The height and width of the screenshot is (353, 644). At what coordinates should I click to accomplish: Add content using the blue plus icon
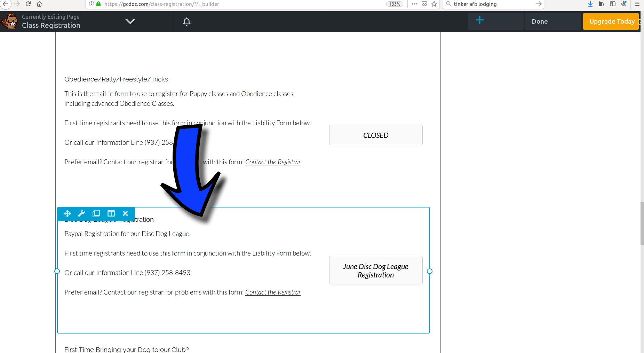coord(480,20)
